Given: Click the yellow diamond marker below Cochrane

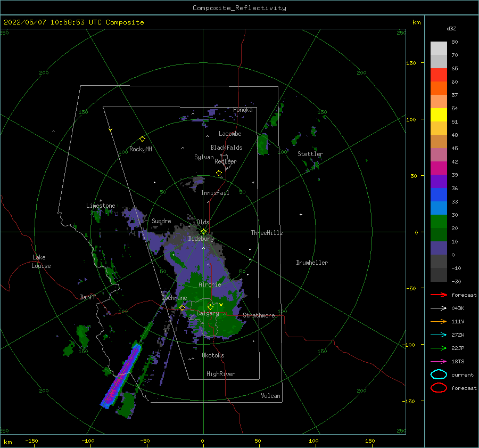Looking at the screenshot, I should pos(183,308).
